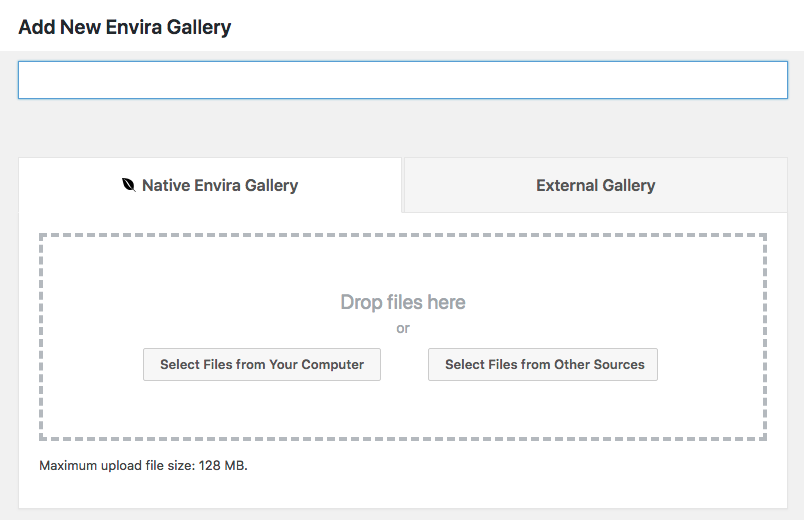
Task: Switch to the Native Envira Gallery tab
Action: point(210,185)
